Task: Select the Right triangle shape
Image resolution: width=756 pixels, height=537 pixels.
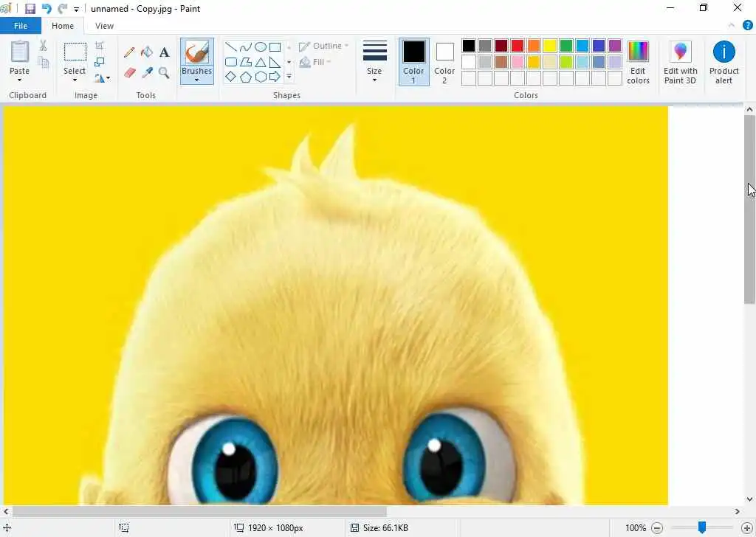Action: [x=275, y=62]
